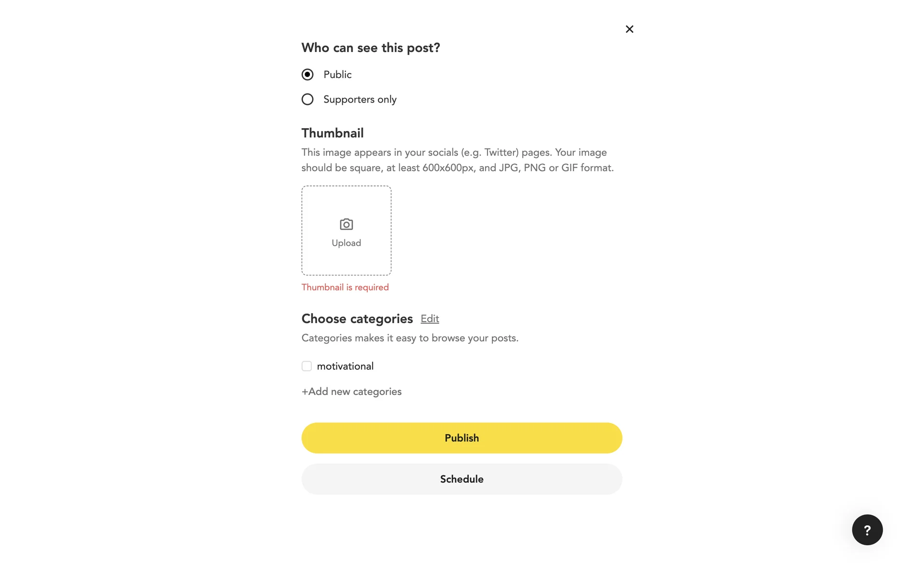Open the help question mark button

click(867, 530)
